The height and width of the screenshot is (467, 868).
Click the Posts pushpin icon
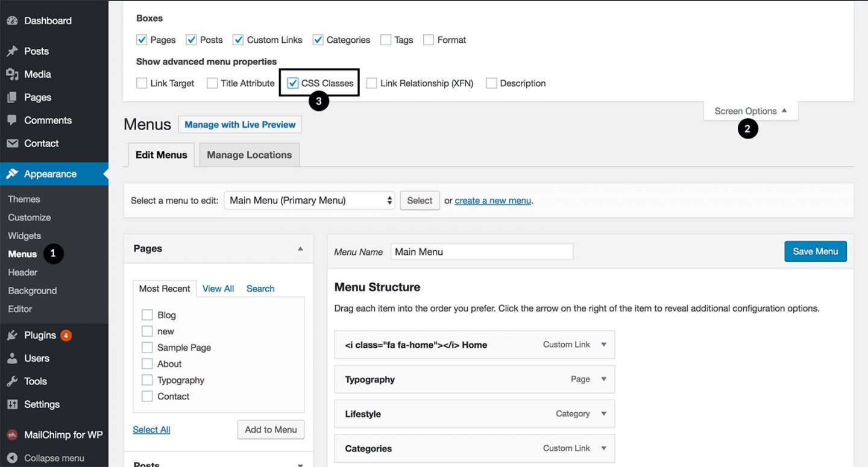(x=12, y=51)
